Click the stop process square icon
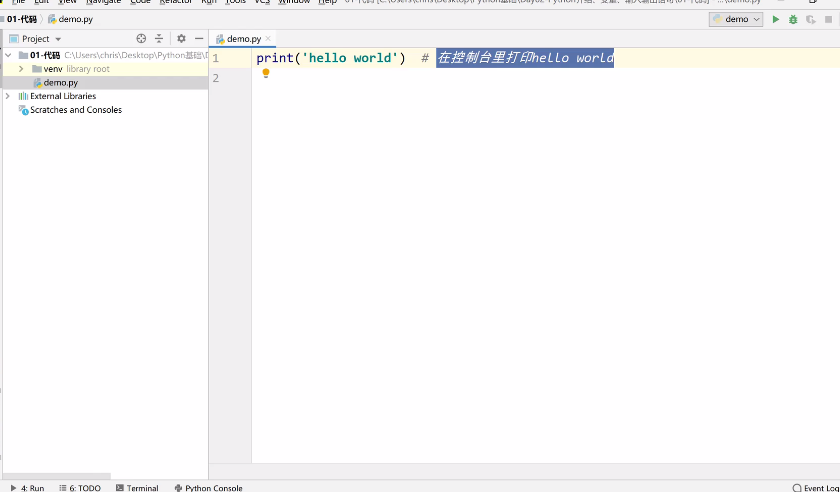Viewport: 840px width, 492px height. pos(827,19)
